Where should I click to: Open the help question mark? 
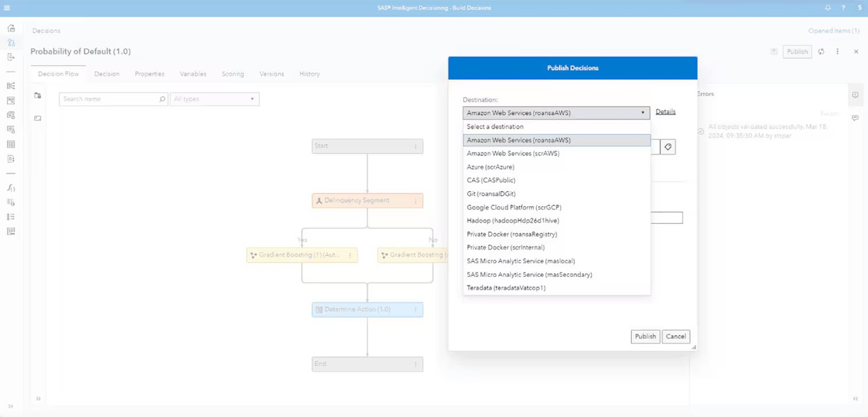pyautogui.click(x=843, y=8)
